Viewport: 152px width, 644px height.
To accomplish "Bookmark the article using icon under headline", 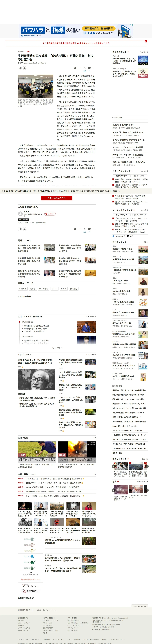I will pyautogui.click(x=20, y=68).
